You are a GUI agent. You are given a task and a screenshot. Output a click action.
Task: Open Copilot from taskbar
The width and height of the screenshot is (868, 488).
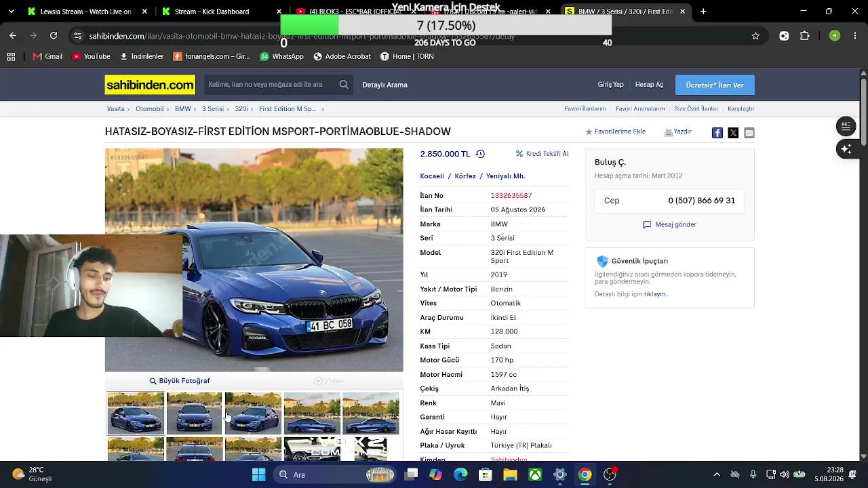point(435,474)
